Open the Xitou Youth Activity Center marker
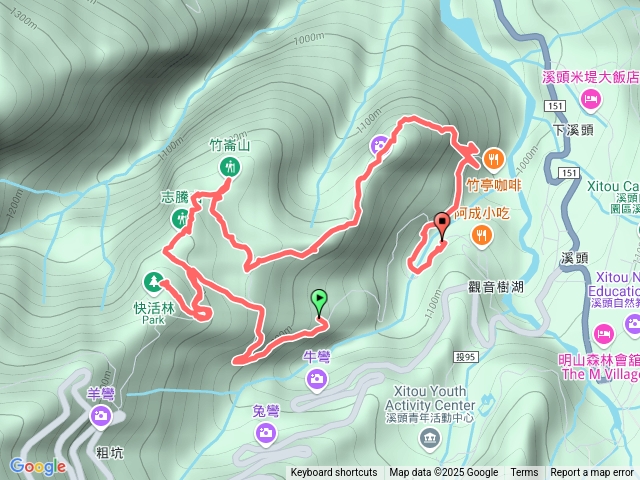The height and width of the screenshot is (480, 640). click(x=430, y=439)
